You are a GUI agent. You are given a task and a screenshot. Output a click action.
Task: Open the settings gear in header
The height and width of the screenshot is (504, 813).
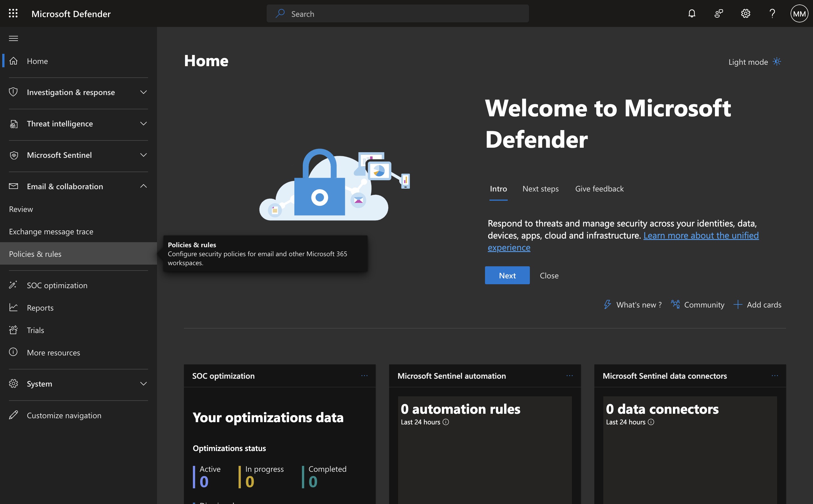click(x=745, y=13)
